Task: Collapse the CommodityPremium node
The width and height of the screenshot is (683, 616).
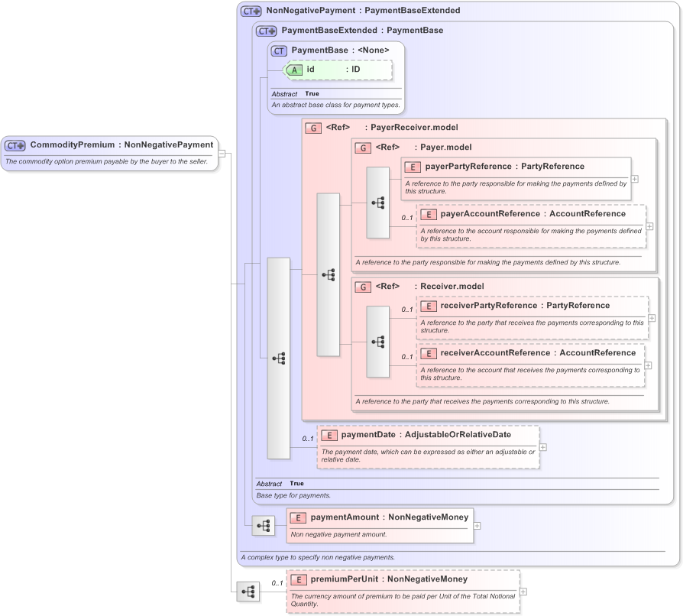Action: pos(222,154)
